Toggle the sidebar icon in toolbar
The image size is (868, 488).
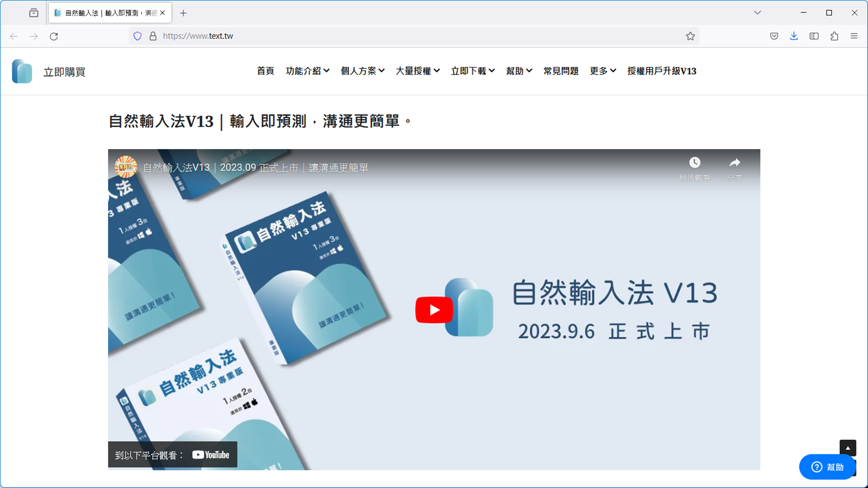(814, 36)
